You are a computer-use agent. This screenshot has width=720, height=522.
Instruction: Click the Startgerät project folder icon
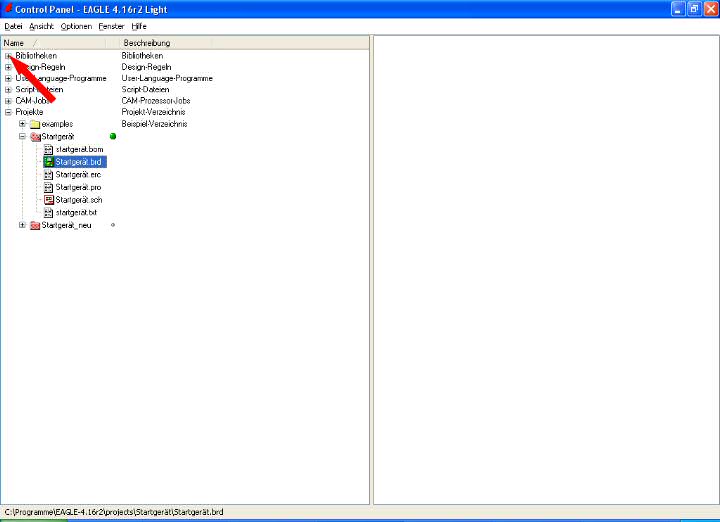coord(35,136)
